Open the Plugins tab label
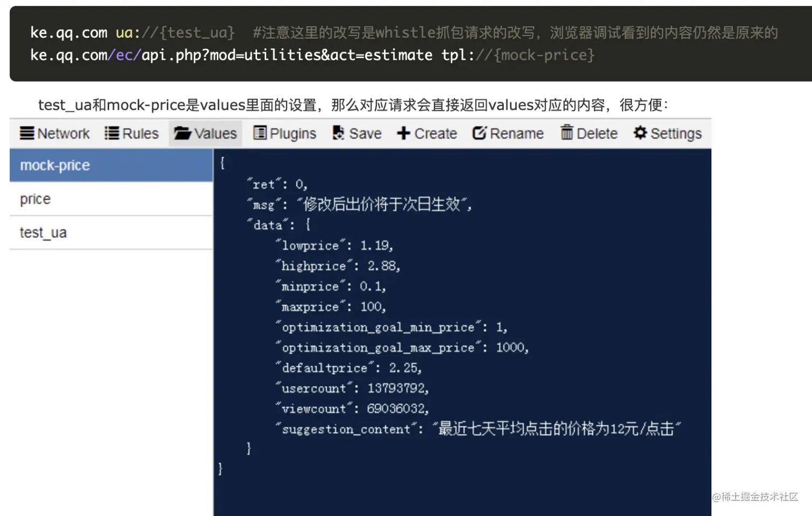The width and height of the screenshot is (812, 516). point(293,134)
